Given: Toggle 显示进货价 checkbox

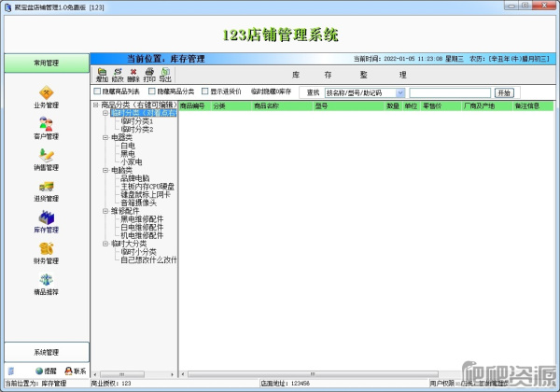Looking at the screenshot, I should (x=205, y=91).
